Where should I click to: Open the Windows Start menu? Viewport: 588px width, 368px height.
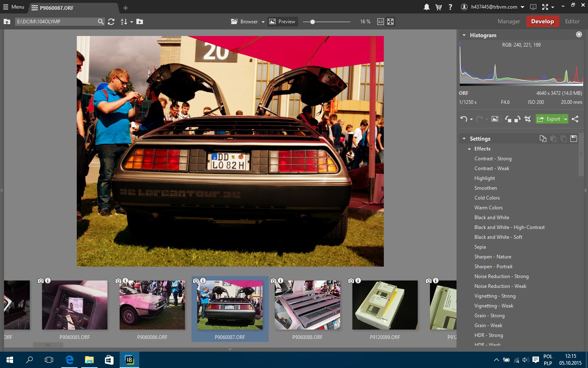10,360
